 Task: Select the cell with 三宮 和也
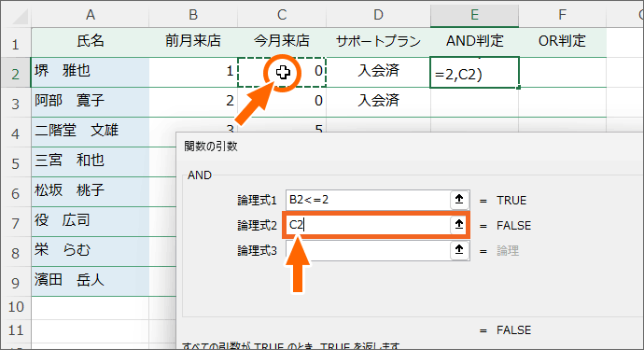91,161
